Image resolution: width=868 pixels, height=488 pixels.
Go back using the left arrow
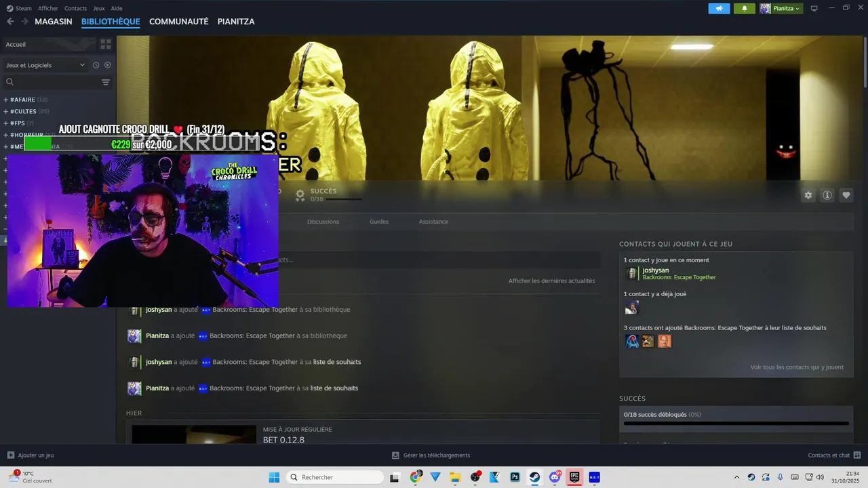[10, 22]
